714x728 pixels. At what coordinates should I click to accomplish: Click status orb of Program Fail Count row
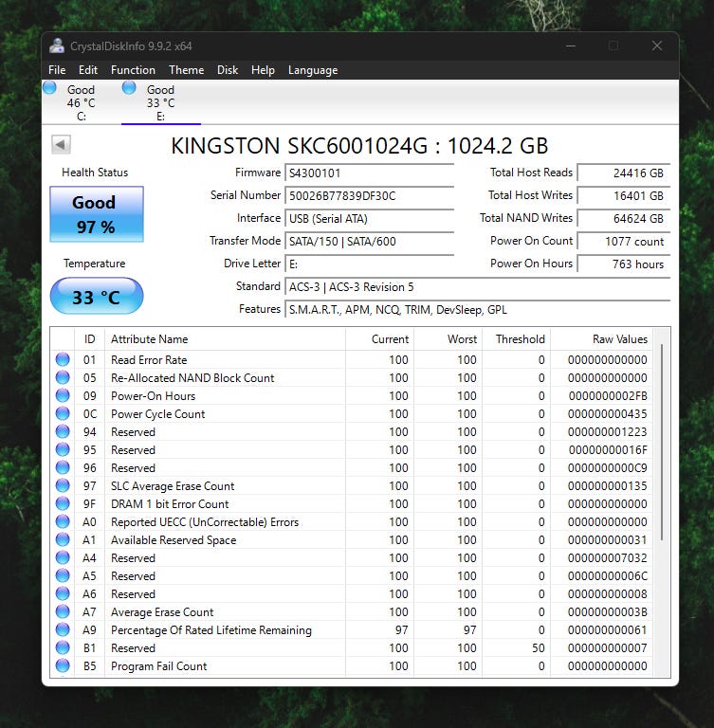click(x=63, y=665)
